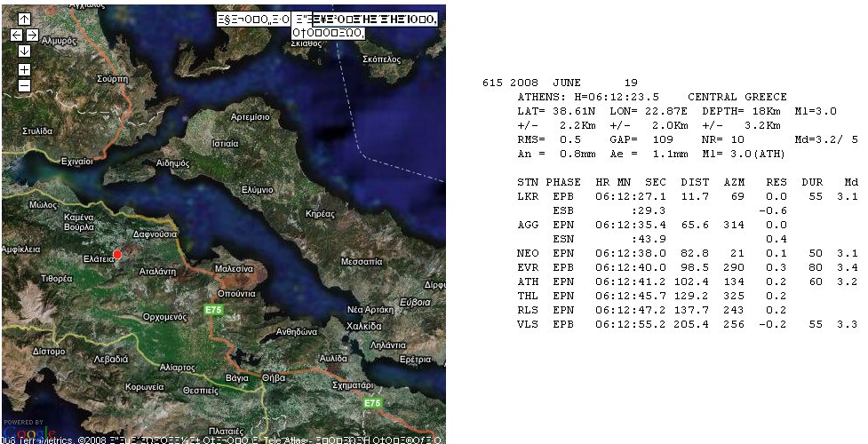Click station code NEO in the table
Image resolution: width=868 pixels, height=444 pixels.
[528, 253]
